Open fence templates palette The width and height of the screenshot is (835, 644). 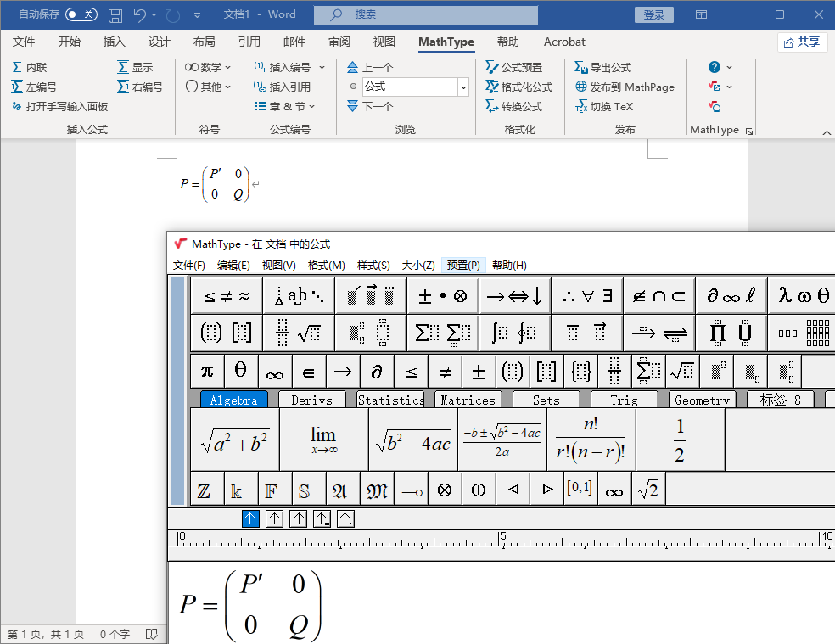click(x=227, y=333)
